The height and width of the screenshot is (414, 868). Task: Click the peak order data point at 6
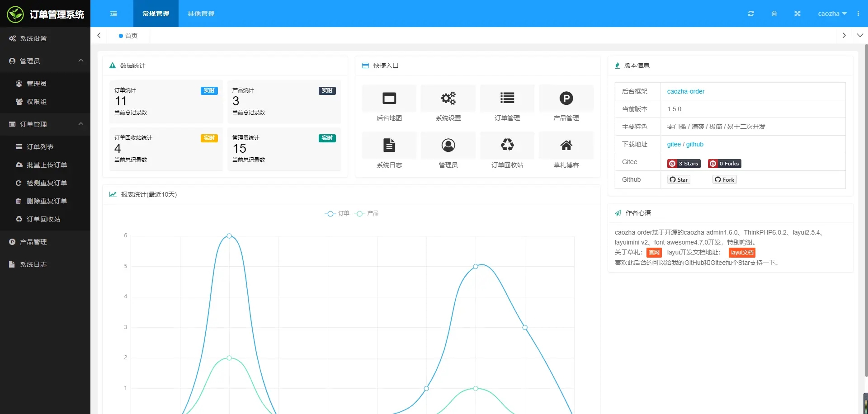[x=229, y=236]
